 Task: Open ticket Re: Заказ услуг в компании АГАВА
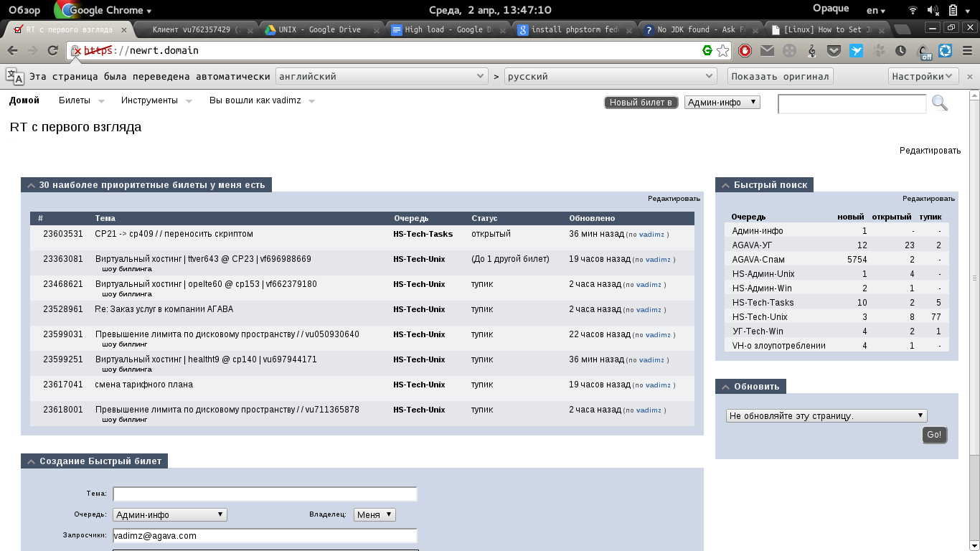[x=164, y=309]
